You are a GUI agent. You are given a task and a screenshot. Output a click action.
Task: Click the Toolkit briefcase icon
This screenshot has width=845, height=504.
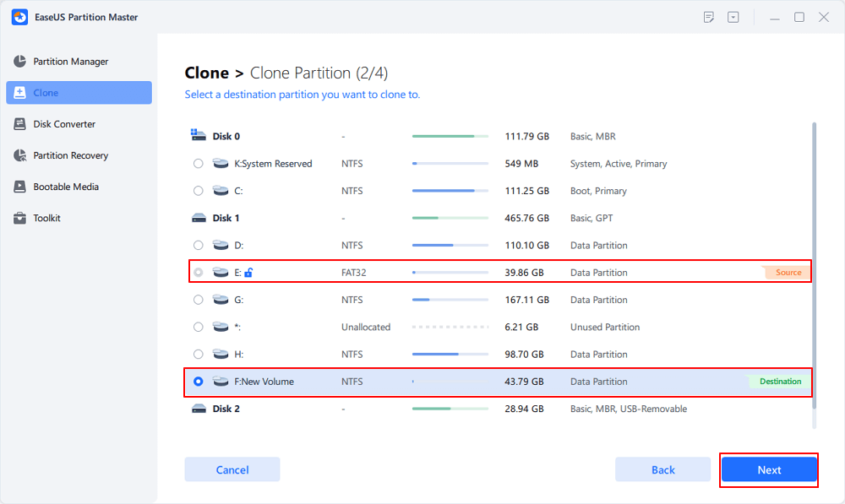click(x=20, y=218)
